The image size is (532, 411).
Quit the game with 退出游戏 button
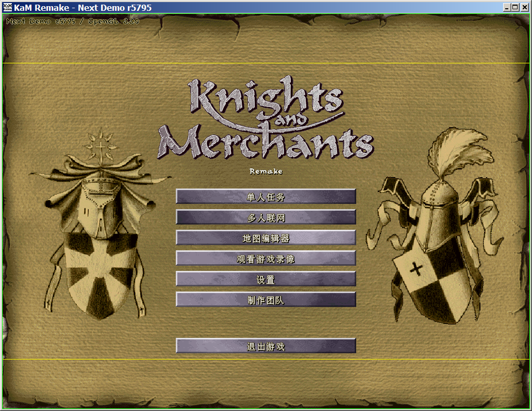point(266,346)
